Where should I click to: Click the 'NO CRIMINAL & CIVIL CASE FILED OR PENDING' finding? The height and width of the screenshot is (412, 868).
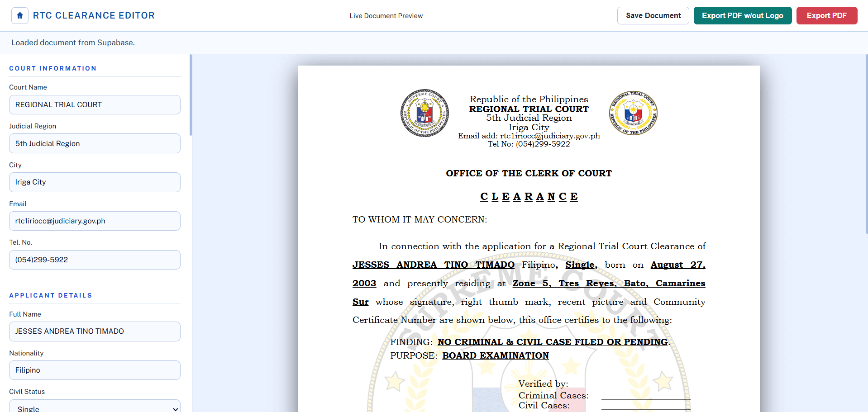click(553, 342)
